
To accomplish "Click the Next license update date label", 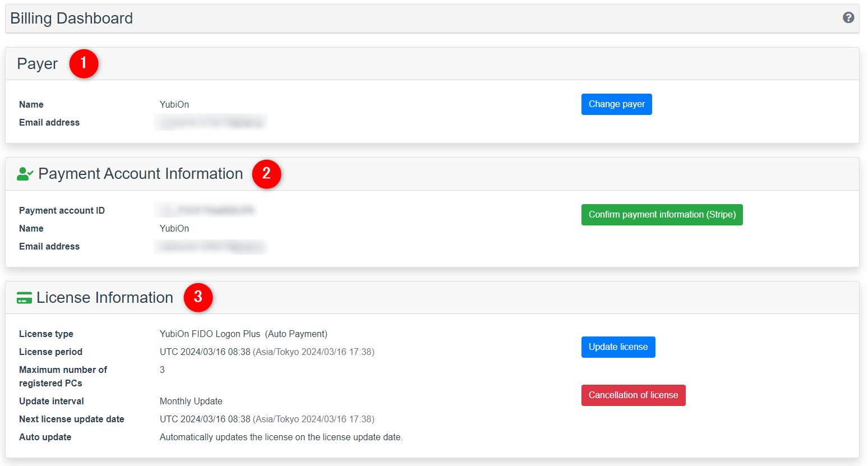I will point(72,419).
